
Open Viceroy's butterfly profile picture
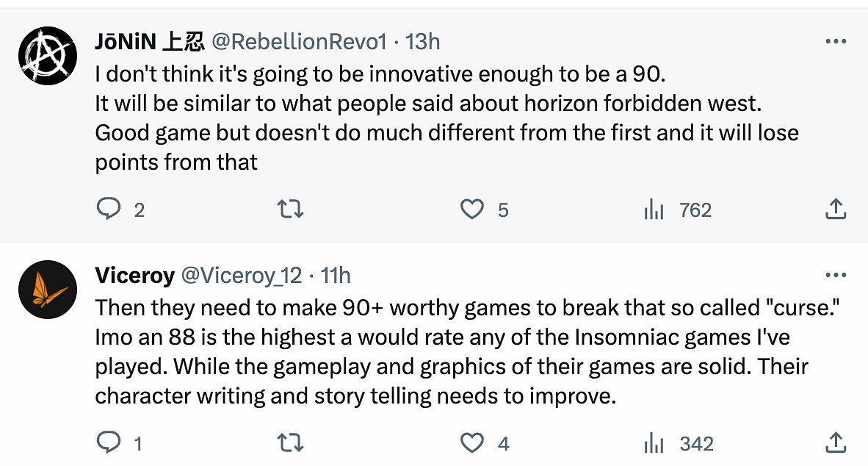(48, 290)
